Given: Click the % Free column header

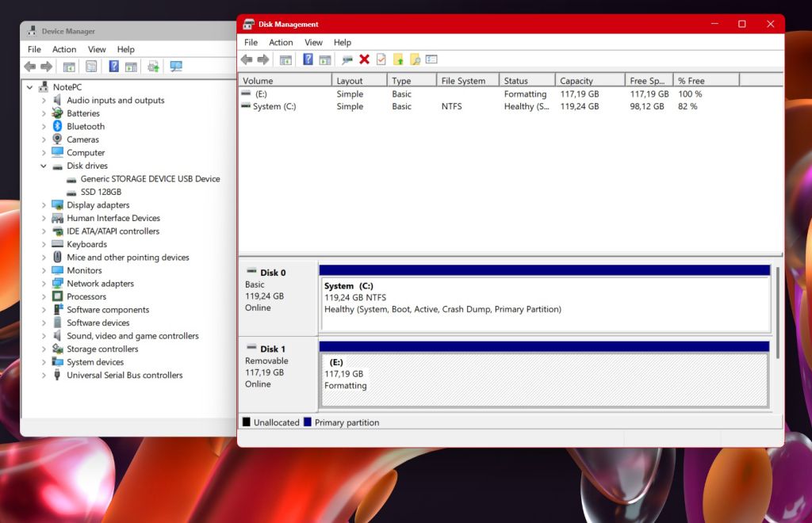Looking at the screenshot, I should pyautogui.click(x=706, y=81).
